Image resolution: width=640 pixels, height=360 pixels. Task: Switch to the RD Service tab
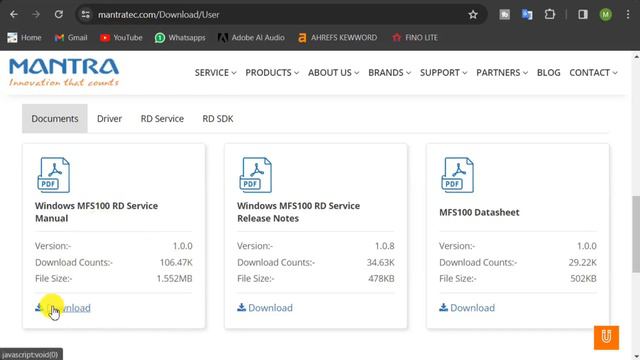click(x=162, y=119)
